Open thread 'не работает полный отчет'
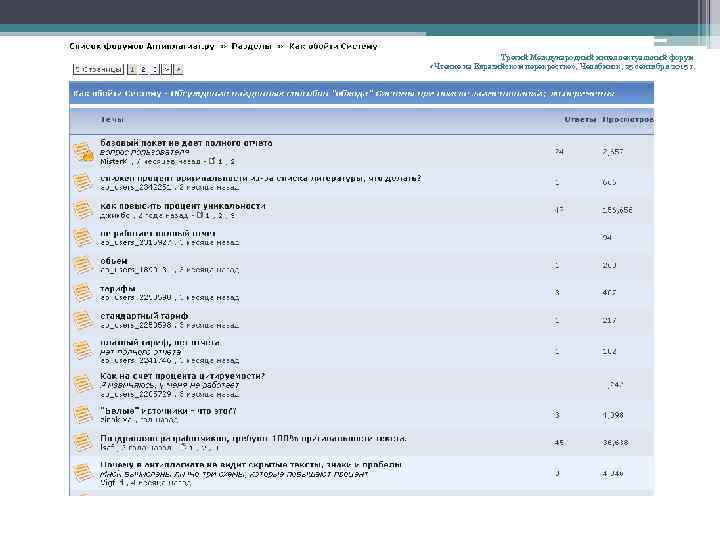720x540 pixels. click(x=158, y=233)
